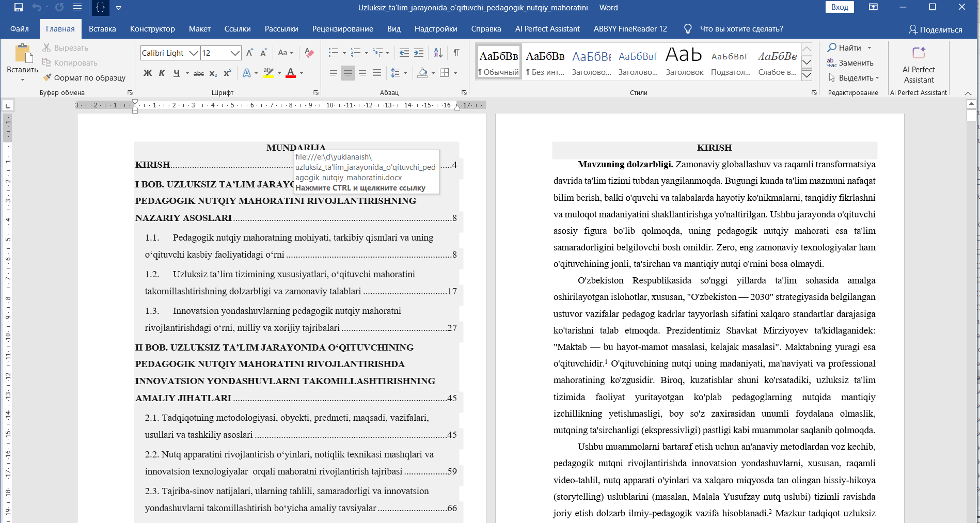The width and height of the screenshot is (980, 523).
Task: Collapse the ribbon with the chevron
Action: tap(968, 93)
